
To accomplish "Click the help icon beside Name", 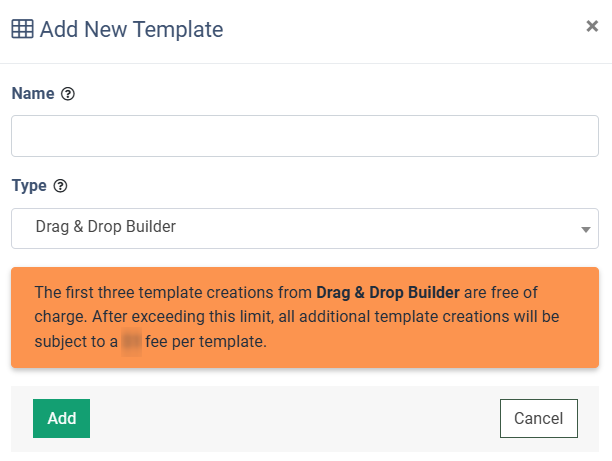I will [x=68, y=94].
